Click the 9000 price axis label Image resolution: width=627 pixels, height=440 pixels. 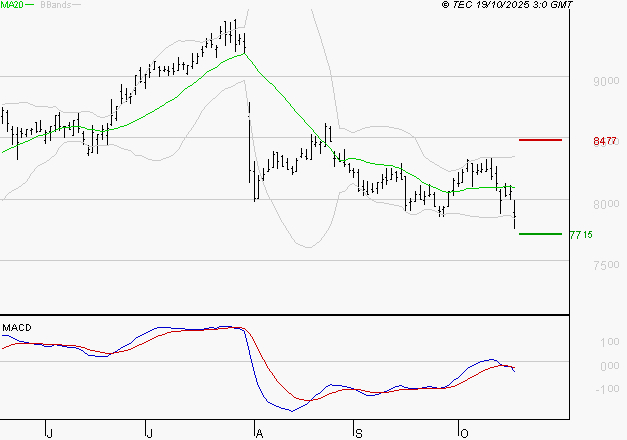(606, 81)
